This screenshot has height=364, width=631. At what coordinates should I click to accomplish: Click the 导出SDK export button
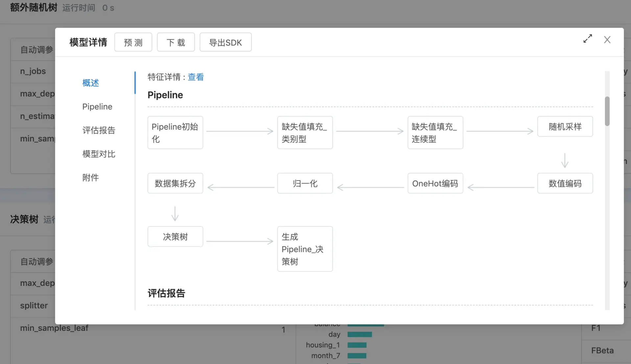point(225,42)
